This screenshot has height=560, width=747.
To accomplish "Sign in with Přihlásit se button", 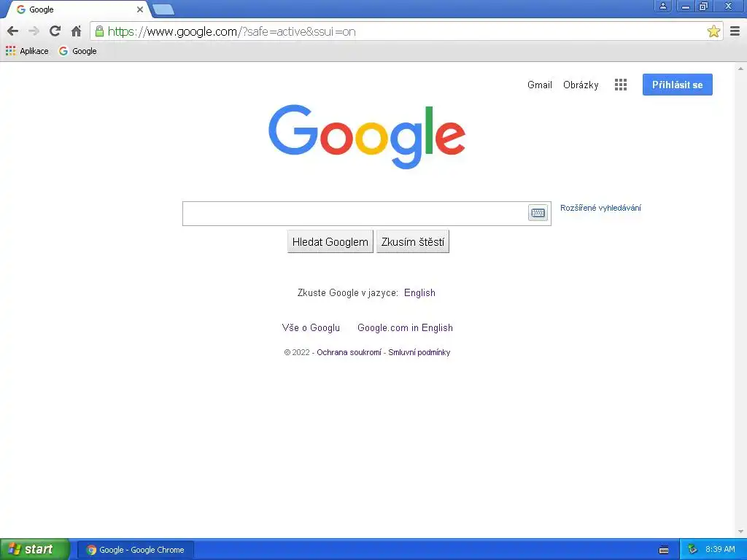I will pyautogui.click(x=677, y=85).
